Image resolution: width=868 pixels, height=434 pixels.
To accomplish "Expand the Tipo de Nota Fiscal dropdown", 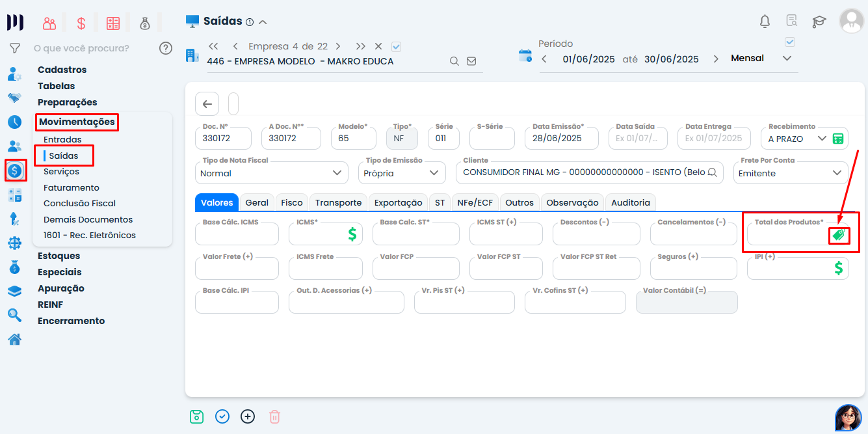I will [x=336, y=173].
